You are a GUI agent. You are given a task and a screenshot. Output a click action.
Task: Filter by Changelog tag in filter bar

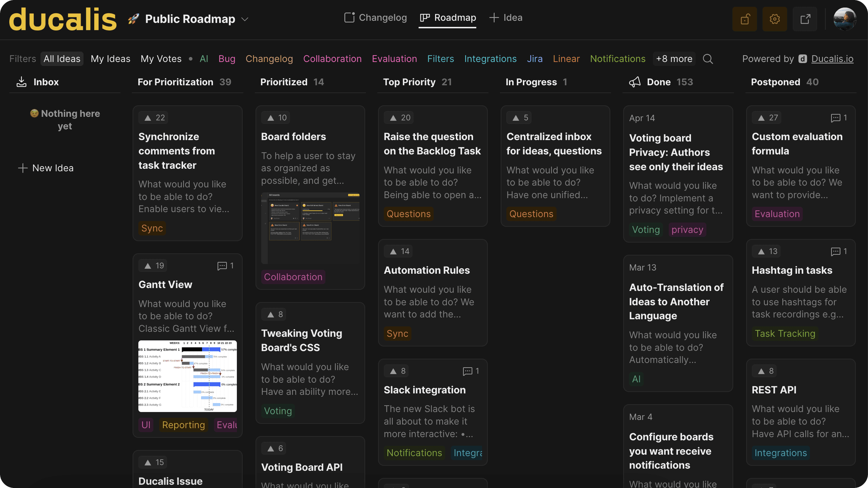pos(269,59)
